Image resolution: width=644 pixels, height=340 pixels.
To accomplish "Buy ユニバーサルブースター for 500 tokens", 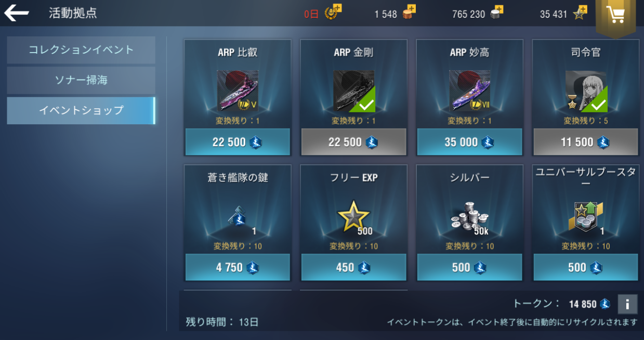I will [x=586, y=267].
